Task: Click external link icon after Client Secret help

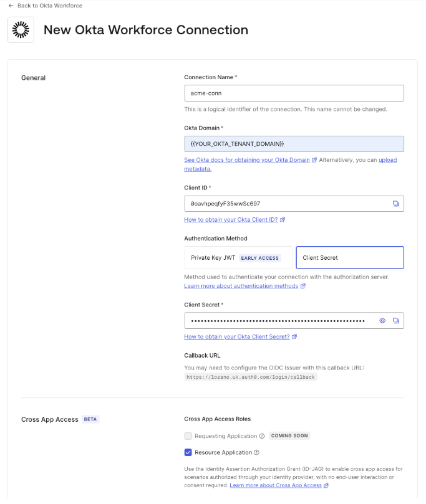Action: [294, 336]
